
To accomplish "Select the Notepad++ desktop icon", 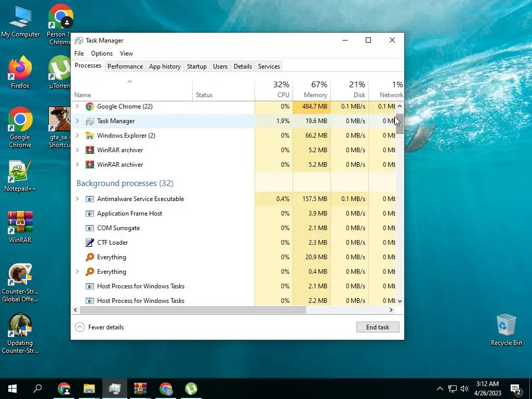I will (x=20, y=176).
